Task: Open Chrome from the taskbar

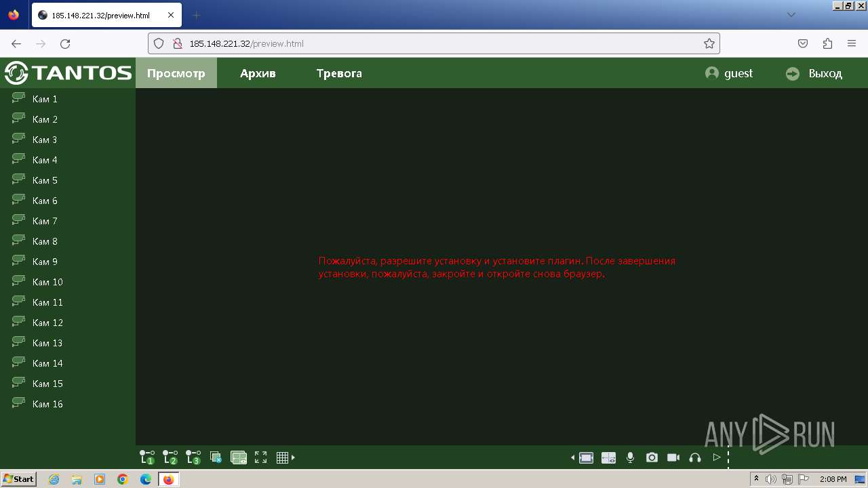Action: click(123, 479)
